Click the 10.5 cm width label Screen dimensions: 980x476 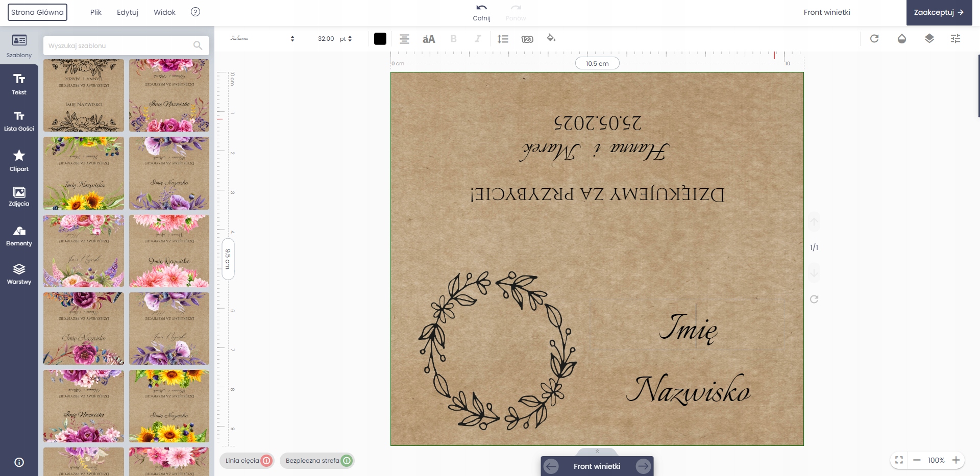(x=597, y=63)
